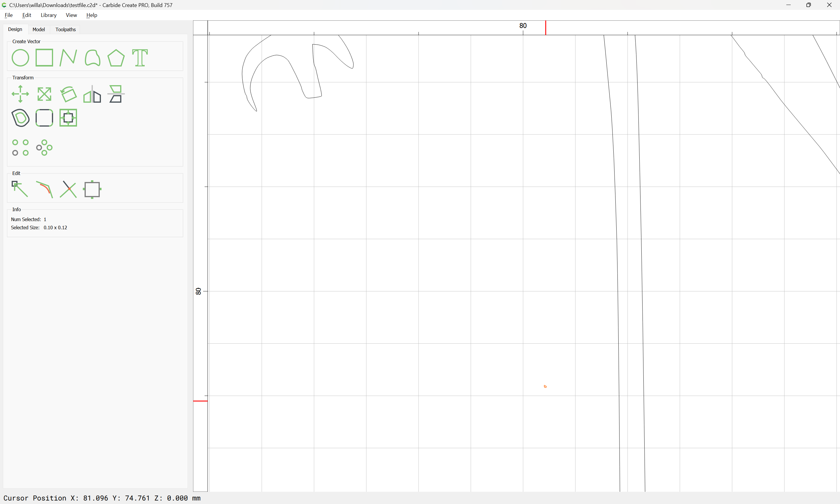This screenshot has height=504, width=840.
Task: Select the Create Circle tool
Action: pyautogui.click(x=20, y=58)
